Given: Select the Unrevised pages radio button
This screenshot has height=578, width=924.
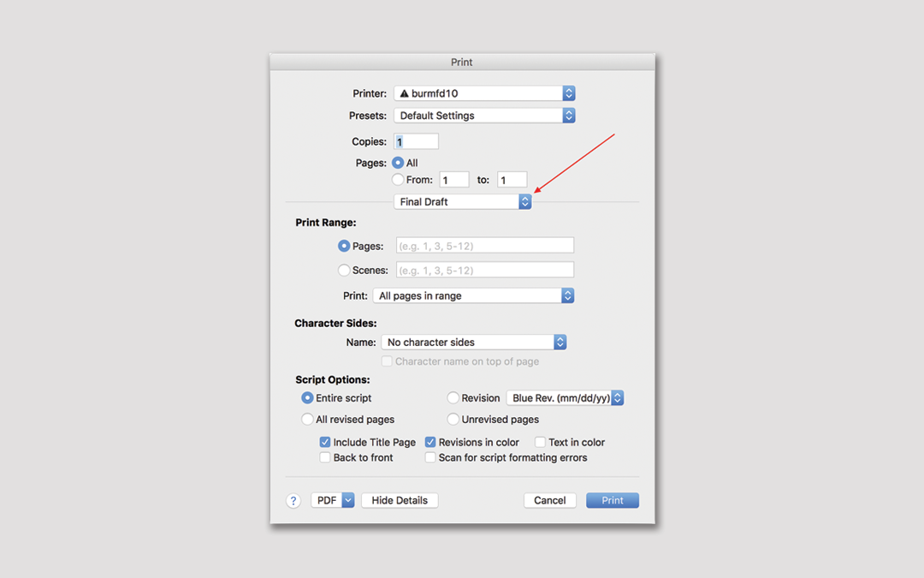Looking at the screenshot, I should point(453,420).
